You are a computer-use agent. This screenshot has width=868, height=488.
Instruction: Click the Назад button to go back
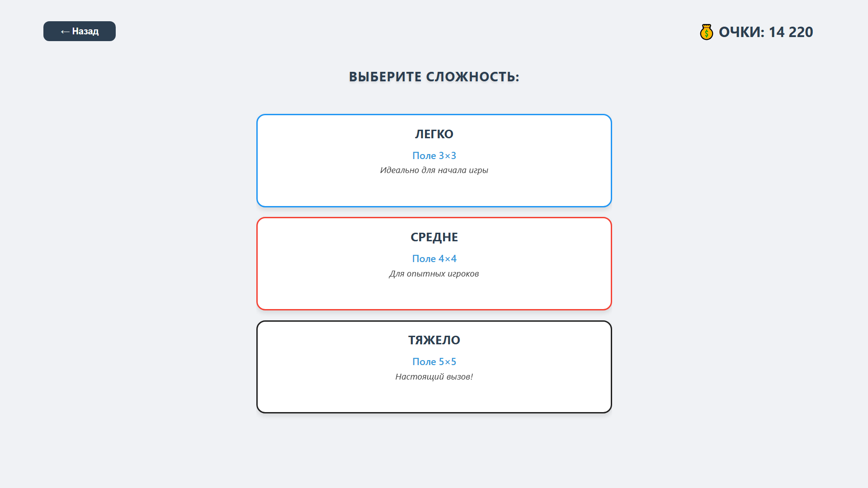[x=80, y=31]
